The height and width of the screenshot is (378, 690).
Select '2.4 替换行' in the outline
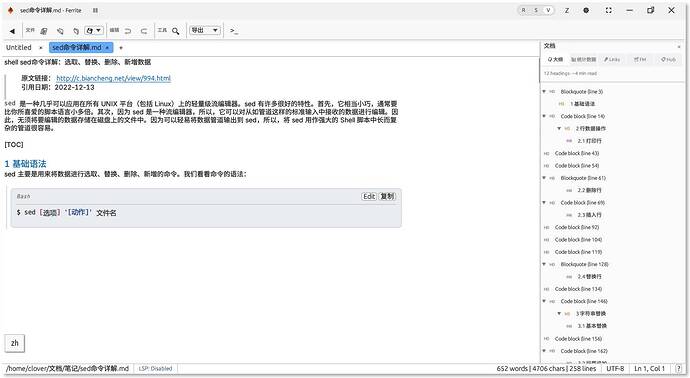click(x=589, y=276)
